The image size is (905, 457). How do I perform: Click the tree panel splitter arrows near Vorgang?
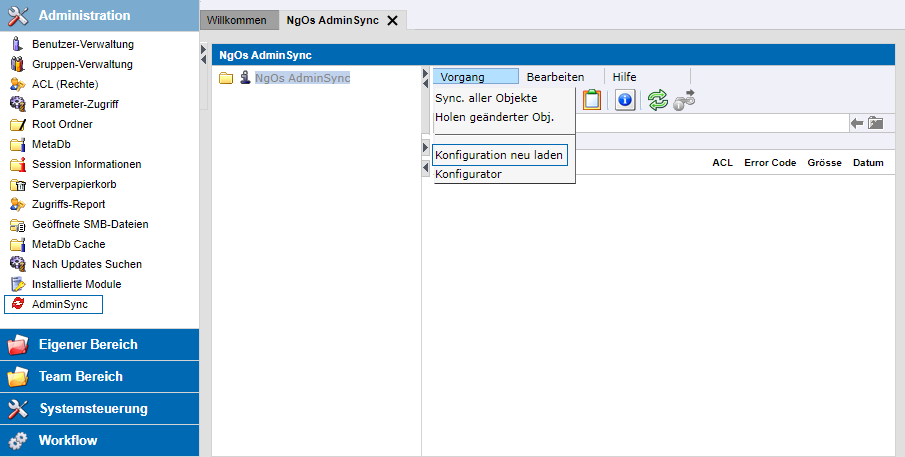pos(425,78)
